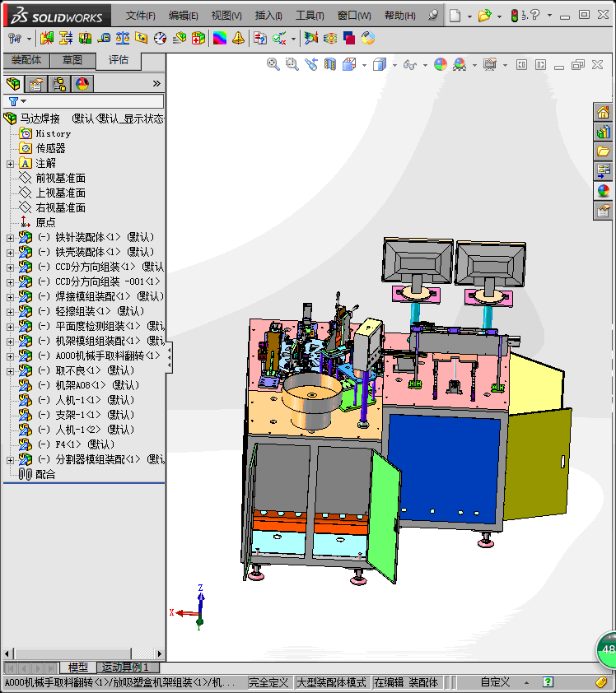
Task: Open the Clearance Verification tool
Action: pos(66,39)
